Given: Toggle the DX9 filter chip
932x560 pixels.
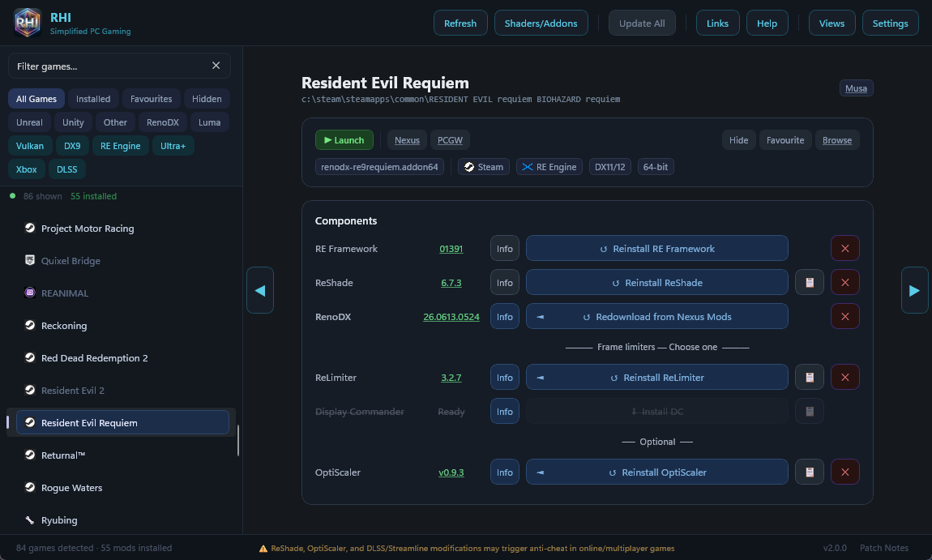Looking at the screenshot, I should 72,146.
